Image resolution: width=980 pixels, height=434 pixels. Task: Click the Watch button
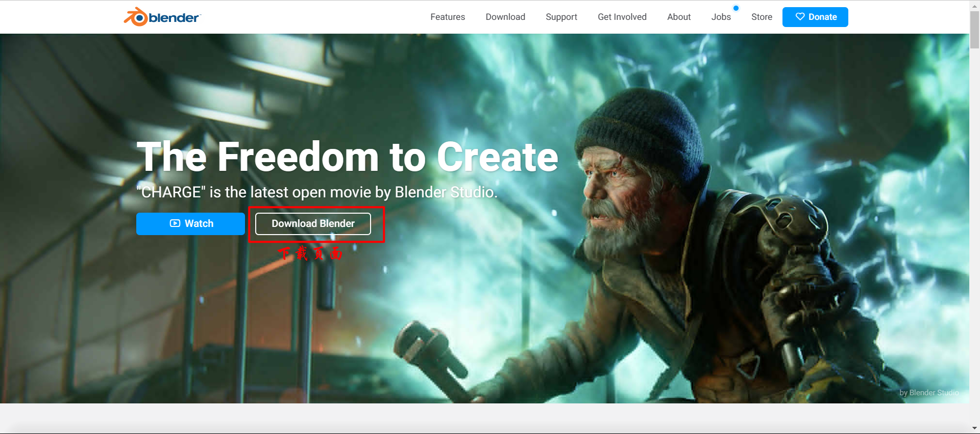pyautogui.click(x=190, y=224)
